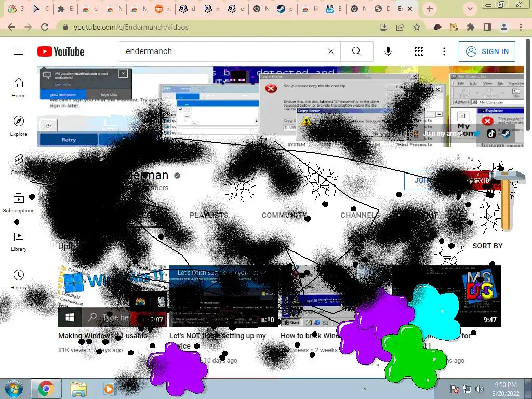Open Chrome profile avatar
The image size is (532, 399).
click(x=504, y=27)
